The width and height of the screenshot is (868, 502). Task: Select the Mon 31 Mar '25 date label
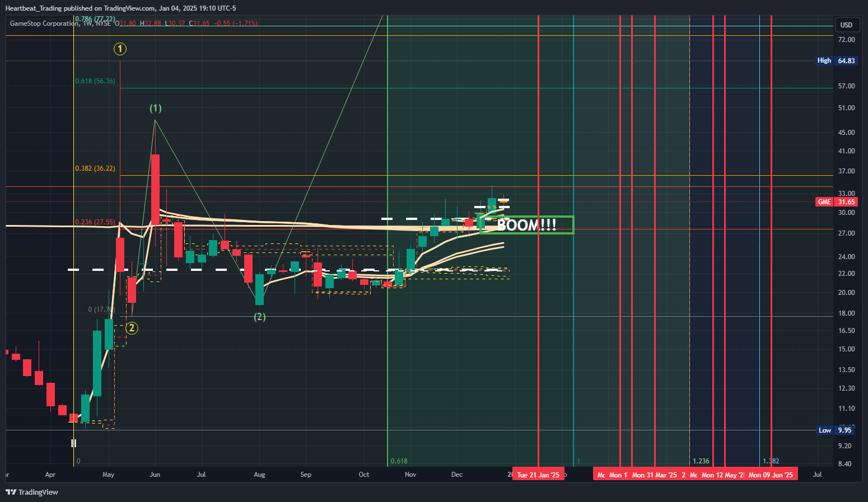click(655, 475)
